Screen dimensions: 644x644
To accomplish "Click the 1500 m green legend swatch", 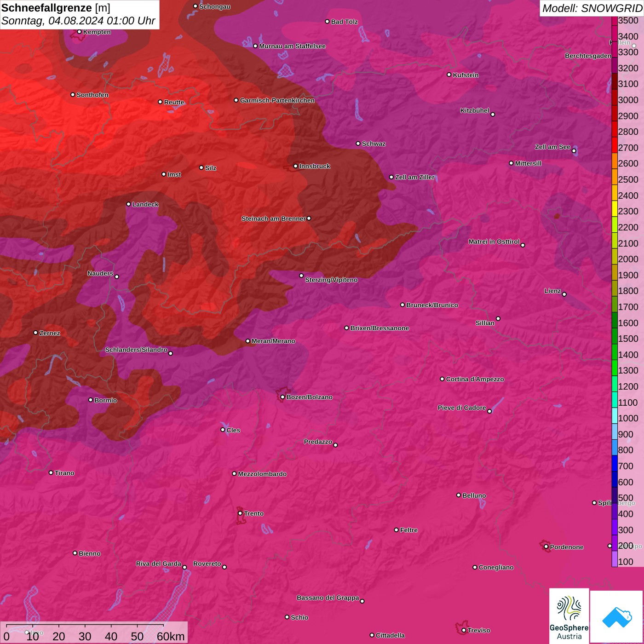I will coord(615,335).
